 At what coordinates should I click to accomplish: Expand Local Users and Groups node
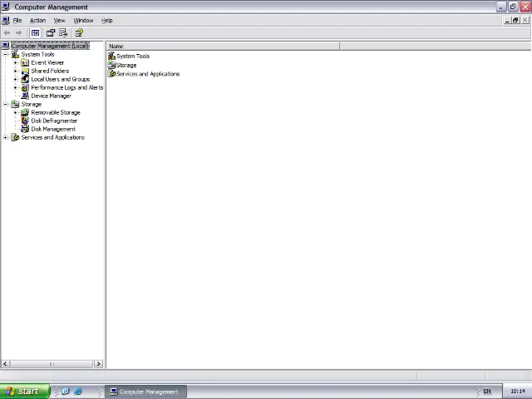[15, 79]
